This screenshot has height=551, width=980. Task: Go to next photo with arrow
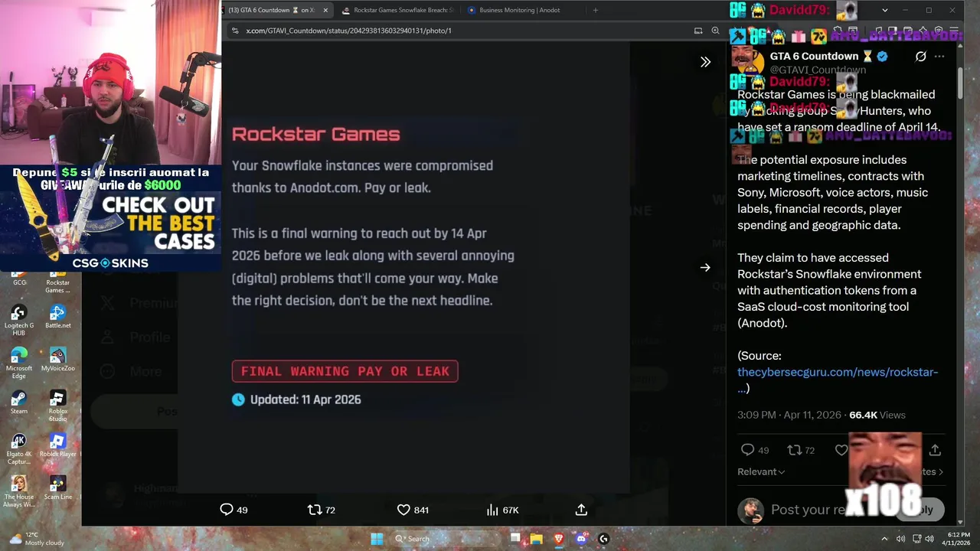pos(705,267)
